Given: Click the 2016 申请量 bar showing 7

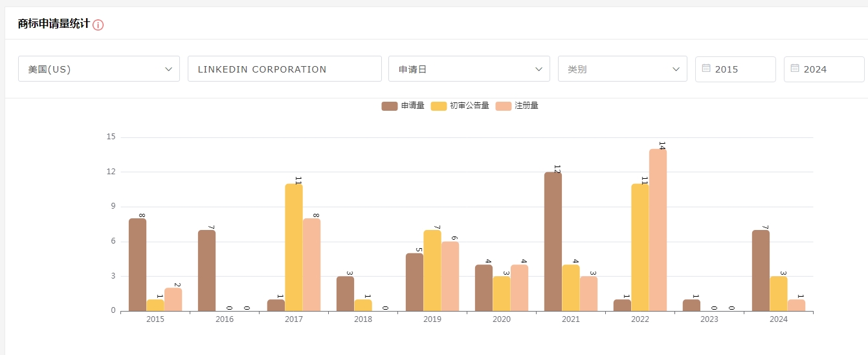Looking at the screenshot, I should (x=206, y=271).
